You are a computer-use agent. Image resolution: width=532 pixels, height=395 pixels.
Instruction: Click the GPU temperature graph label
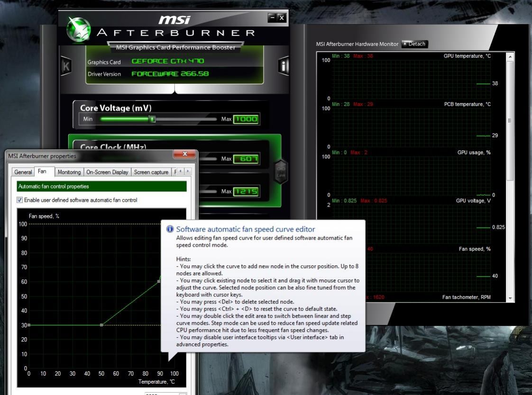pyautogui.click(x=467, y=56)
